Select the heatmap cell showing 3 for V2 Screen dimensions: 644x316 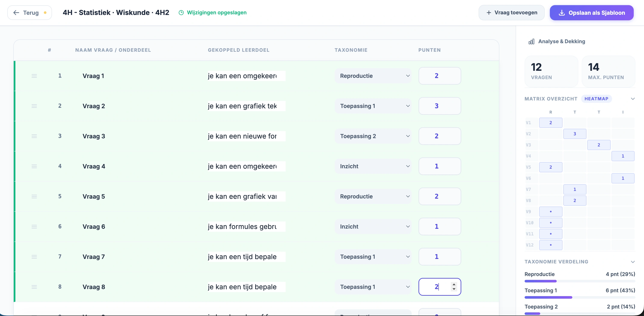point(575,134)
